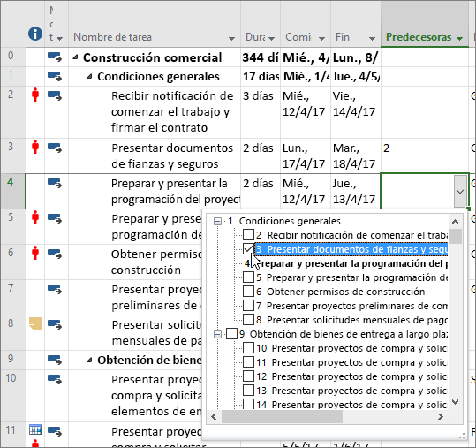Collapse the Condiciones generales summary row
Viewport: 476px width, 448px height.
[x=89, y=77]
